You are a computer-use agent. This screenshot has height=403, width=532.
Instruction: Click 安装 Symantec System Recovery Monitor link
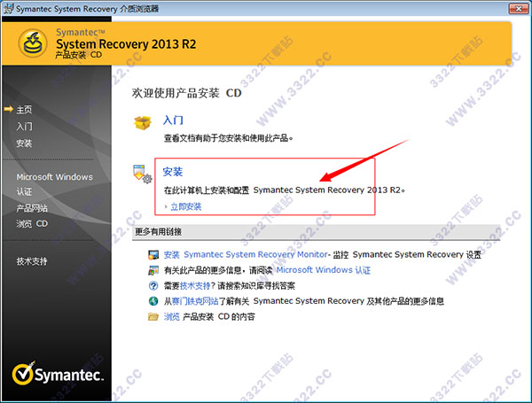246,254
